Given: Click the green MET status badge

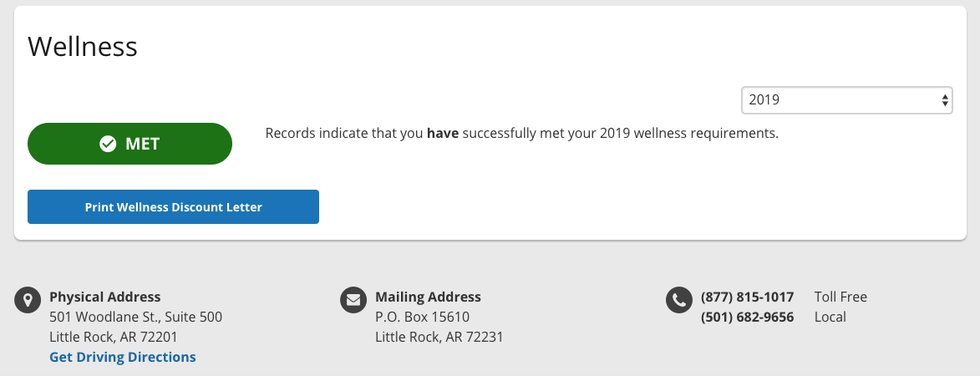Looking at the screenshot, I should click(x=130, y=144).
